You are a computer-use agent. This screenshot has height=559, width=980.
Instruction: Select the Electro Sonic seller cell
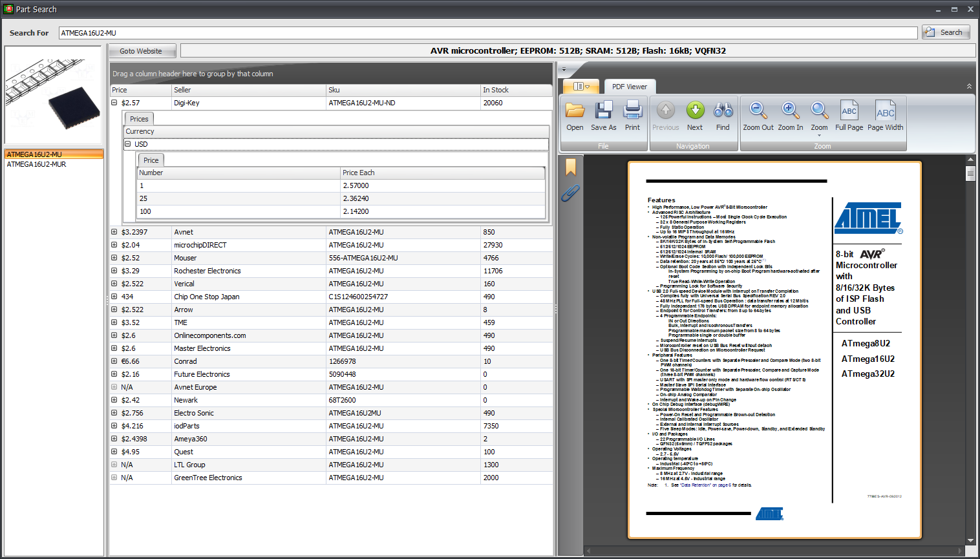(249, 413)
